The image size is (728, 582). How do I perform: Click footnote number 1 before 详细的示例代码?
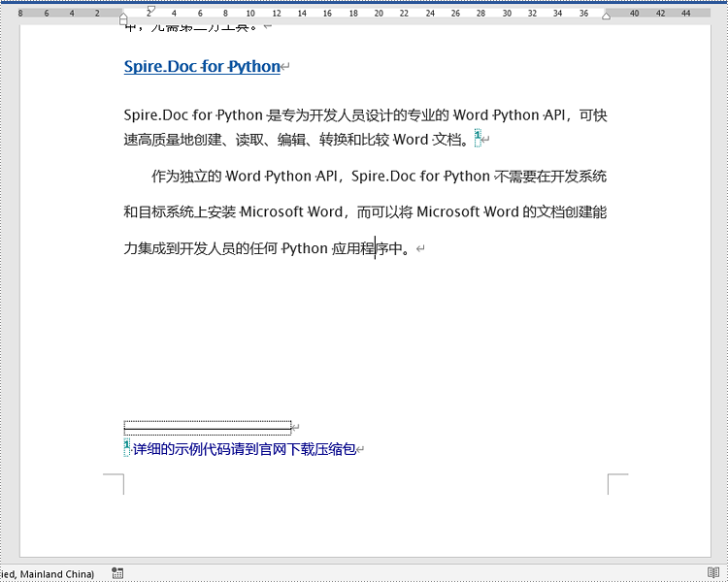[127, 448]
